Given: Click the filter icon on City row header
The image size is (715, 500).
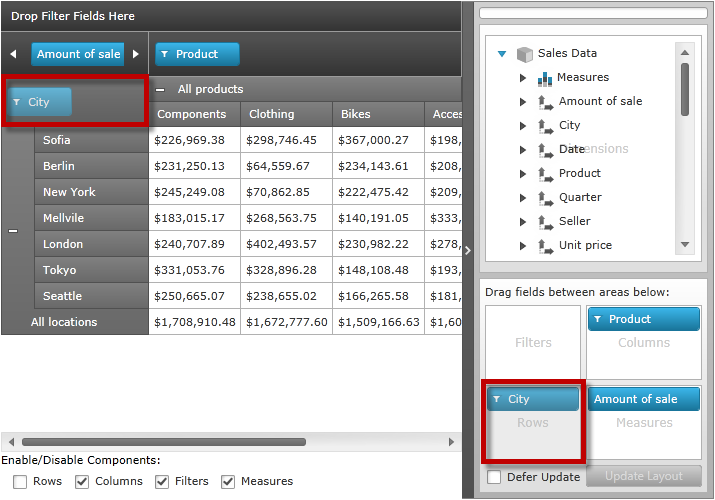Looking at the screenshot, I should [x=16, y=102].
